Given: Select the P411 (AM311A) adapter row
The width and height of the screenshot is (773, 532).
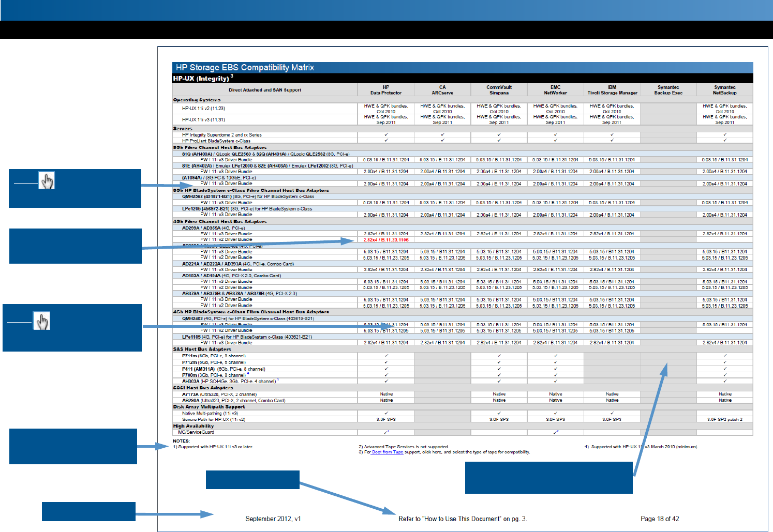Looking at the screenshot, I should tap(224, 369).
